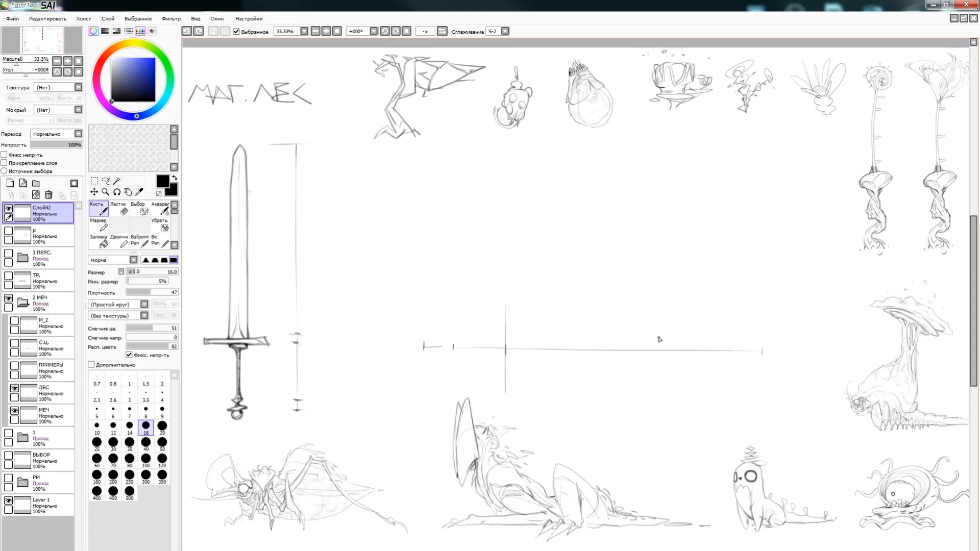Enable the Дополнительно checkbox
This screenshot has width=980, height=551.
[x=91, y=364]
